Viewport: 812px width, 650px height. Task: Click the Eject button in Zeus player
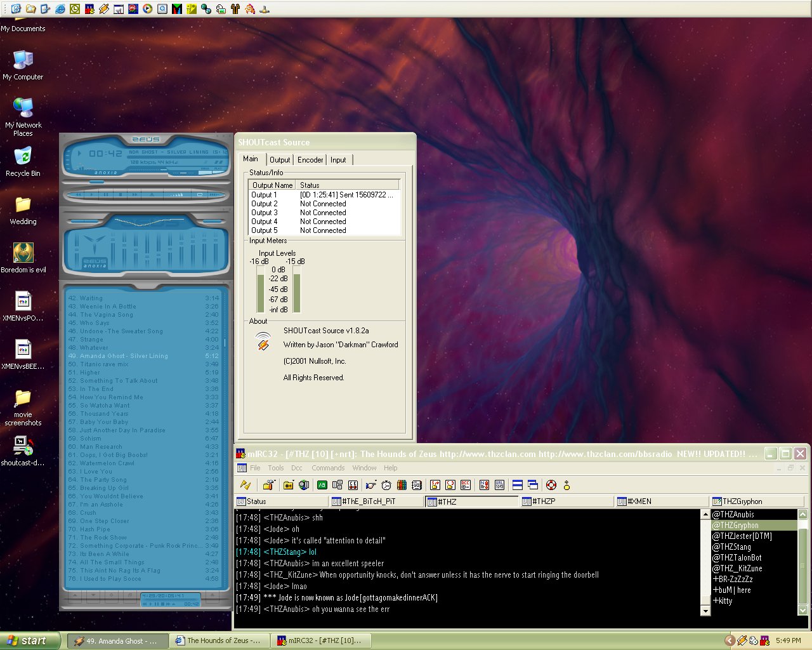point(152,194)
